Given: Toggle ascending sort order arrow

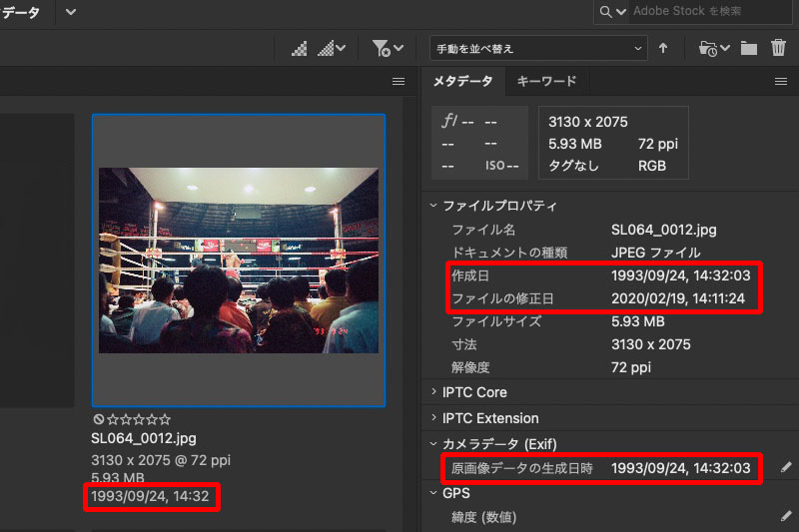Looking at the screenshot, I should [x=663, y=48].
